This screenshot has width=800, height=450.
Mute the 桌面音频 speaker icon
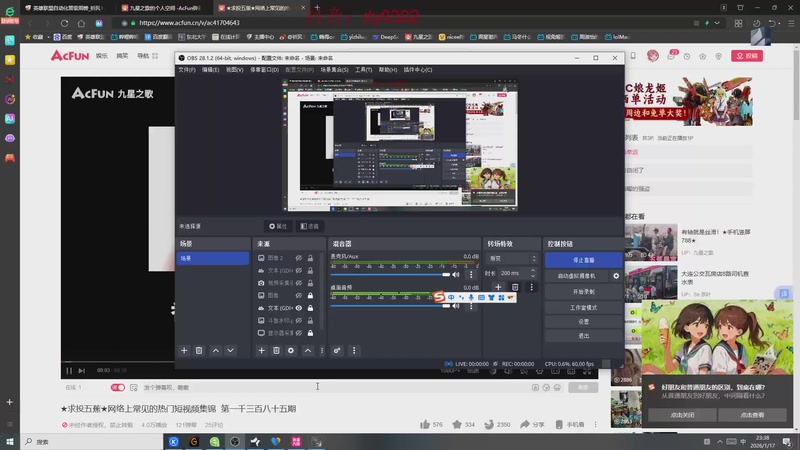pos(456,306)
